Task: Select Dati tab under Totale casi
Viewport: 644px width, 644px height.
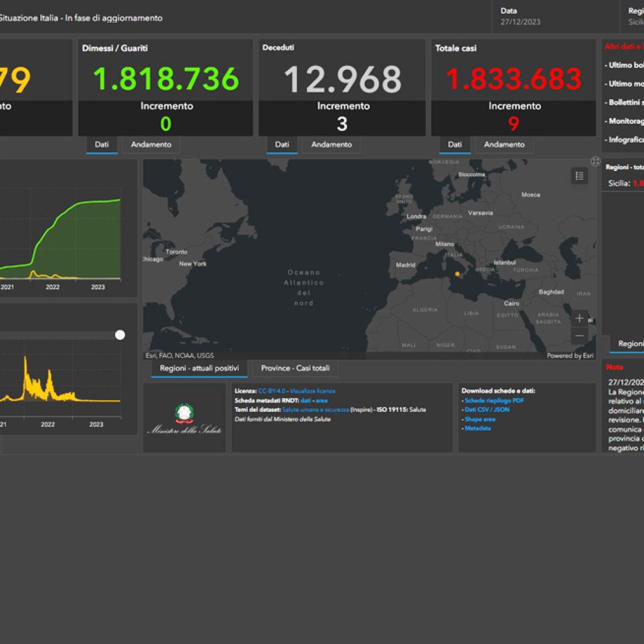Action: click(455, 145)
